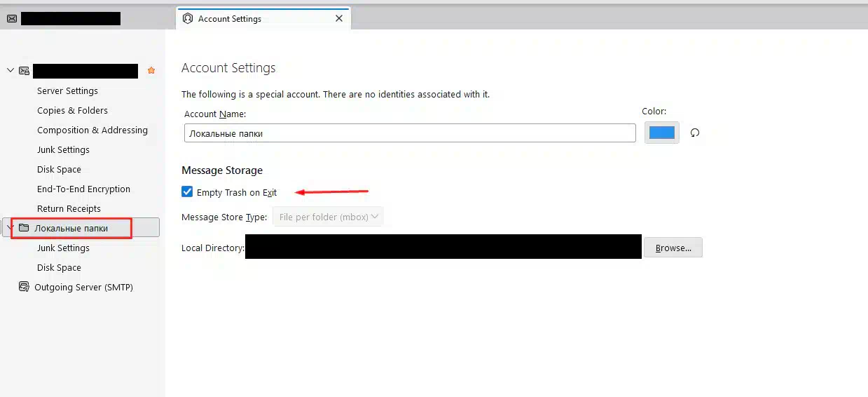This screenshot has height=397, width=868.
Task: Open Return Receipts settings
Action: pyautogui.click(x=69, y=209)
